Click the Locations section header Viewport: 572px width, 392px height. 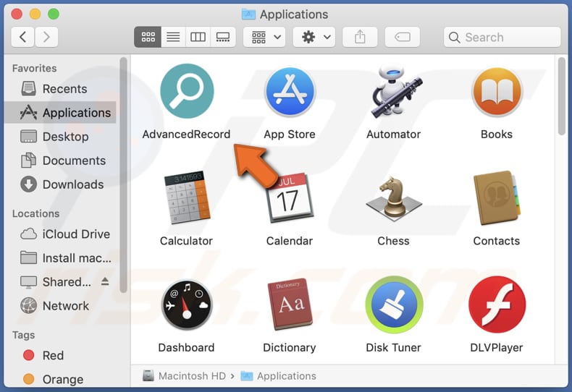35,213
